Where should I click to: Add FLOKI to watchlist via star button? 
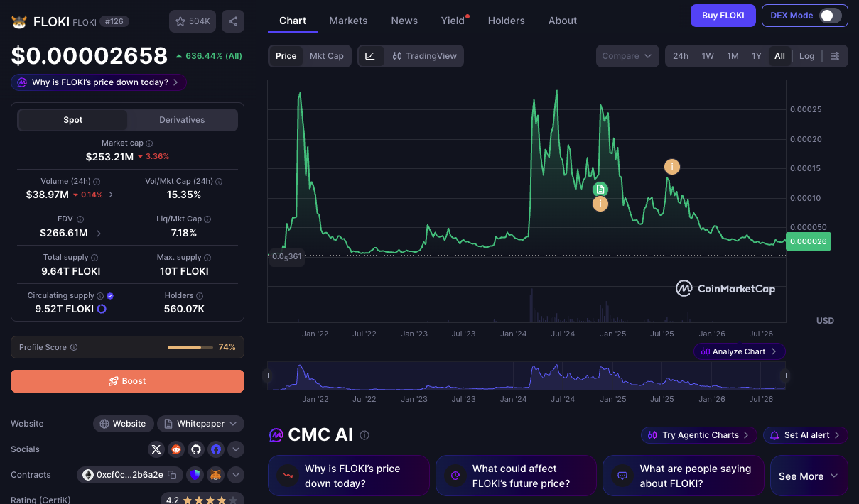pos(193,21)
